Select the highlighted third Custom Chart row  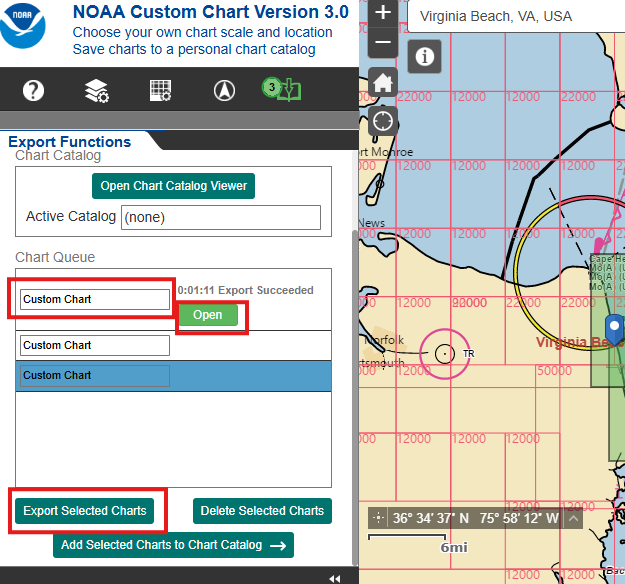[173, 376]
